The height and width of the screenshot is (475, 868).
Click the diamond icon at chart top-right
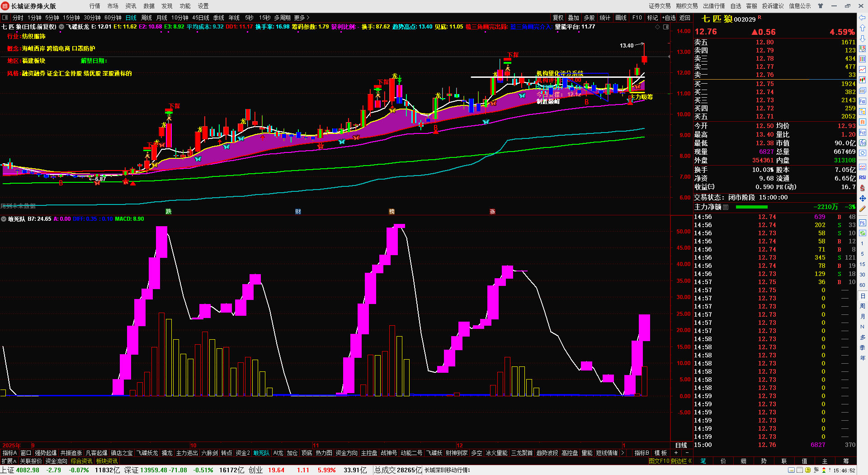pyautogui.click(x=657, y=27)
